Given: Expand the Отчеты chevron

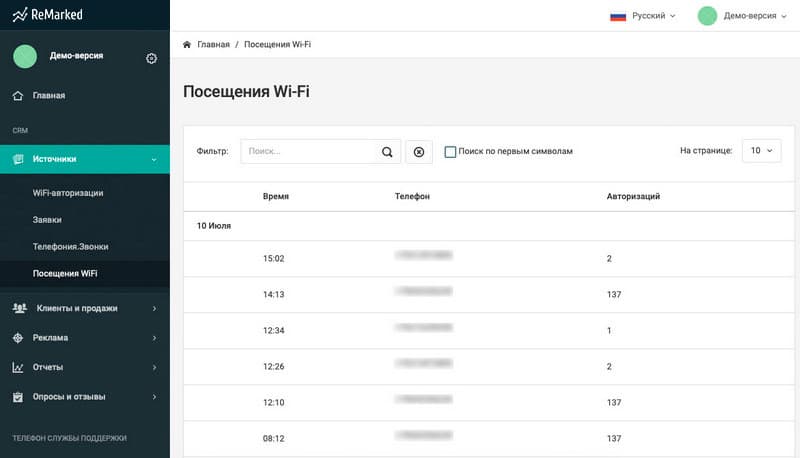Looking at the screenshot, I should tap(154, 367).
